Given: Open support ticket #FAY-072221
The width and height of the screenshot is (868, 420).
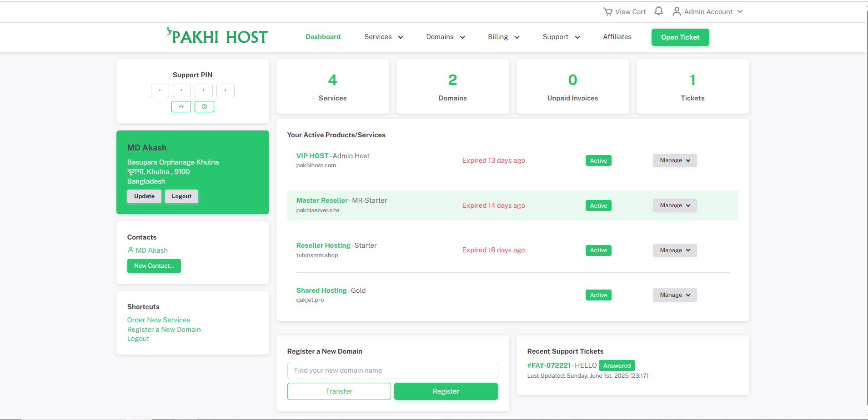Looking at the screenshot, I should coord(549,365).
